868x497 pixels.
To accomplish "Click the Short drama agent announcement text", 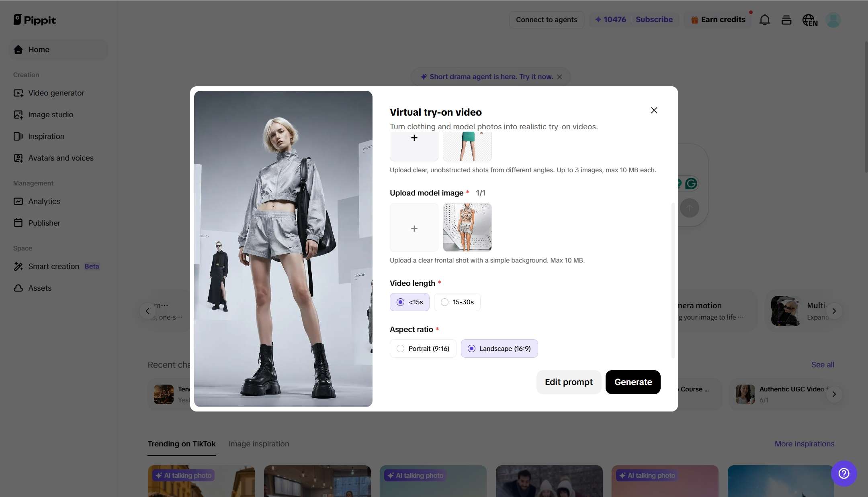I will click(491, 77).
